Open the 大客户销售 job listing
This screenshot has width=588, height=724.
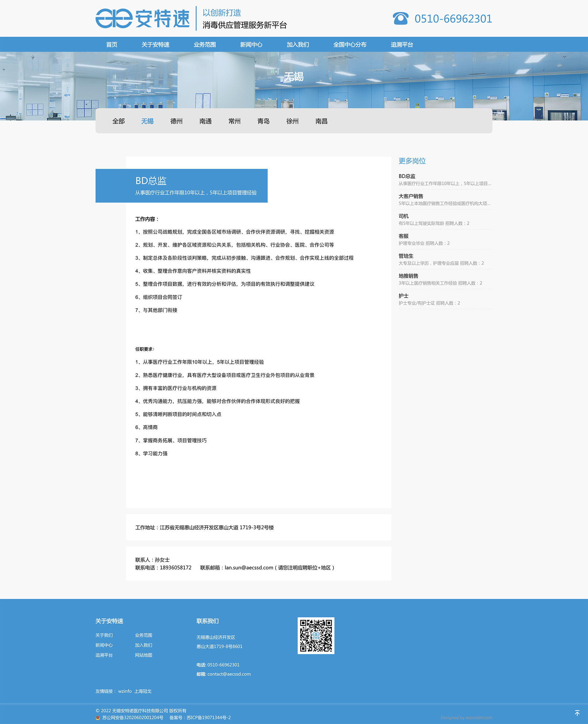coord(411,196)
